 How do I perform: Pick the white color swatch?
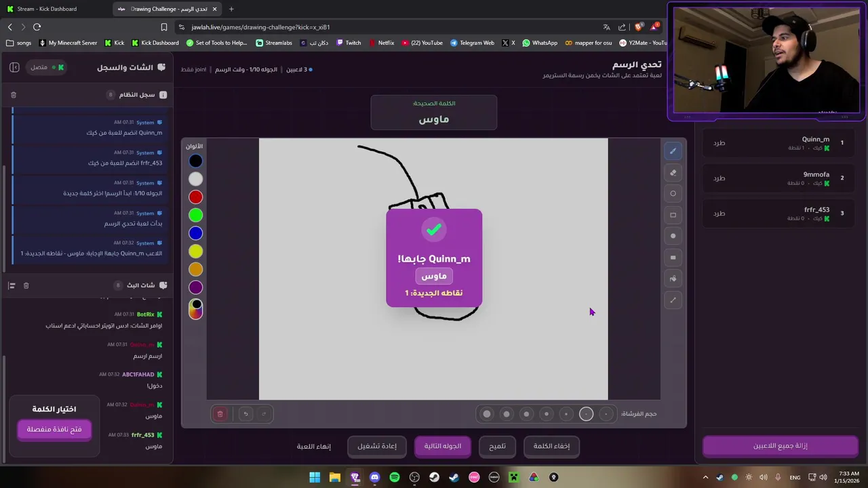click(x=195, y=179)
